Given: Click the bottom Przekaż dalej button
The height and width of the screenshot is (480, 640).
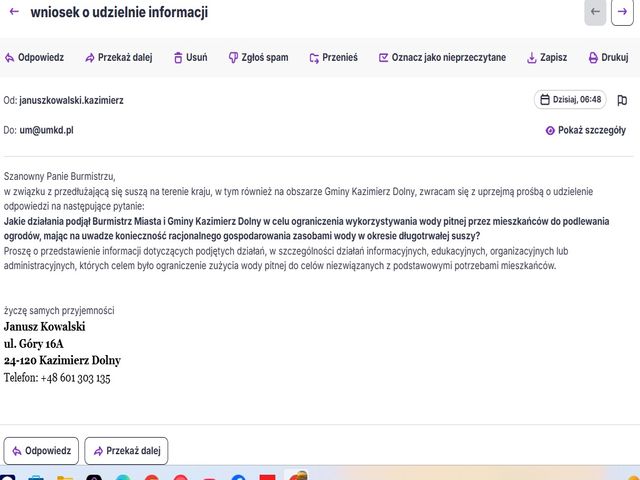Looking at the screenshot, I should [126, 451].
